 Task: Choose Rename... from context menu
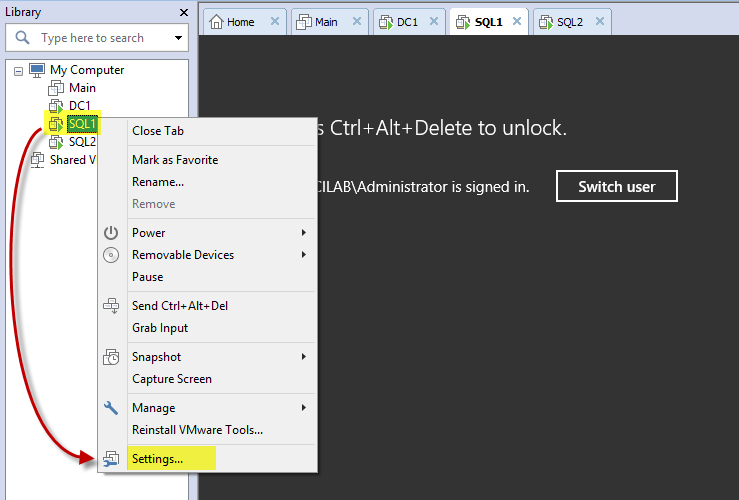207,182
